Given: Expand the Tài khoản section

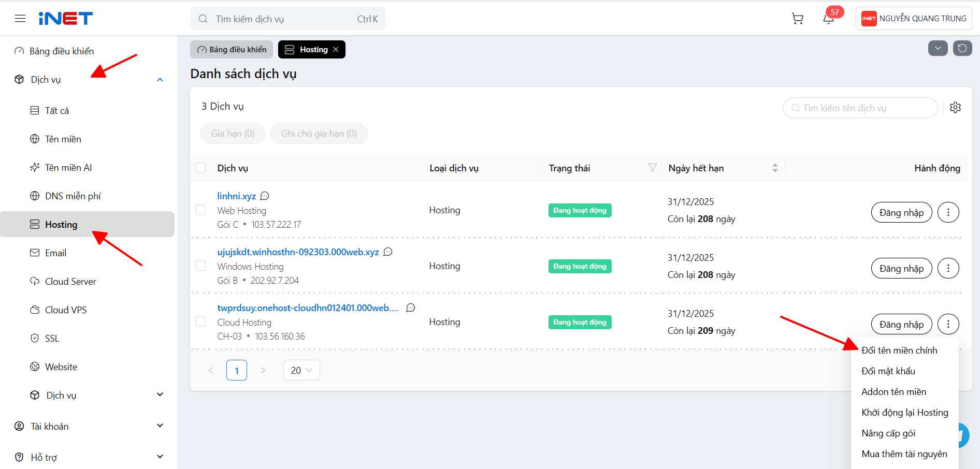Looking at the screenshot, I should click(x=160, y=426).
